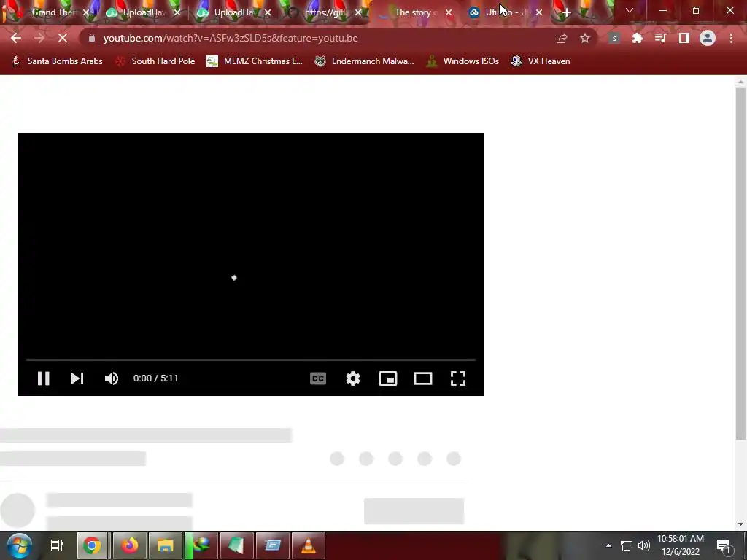Viewport: 747px width, 560px height.
Task: Open video settings gear
Action: pos(353,378)
